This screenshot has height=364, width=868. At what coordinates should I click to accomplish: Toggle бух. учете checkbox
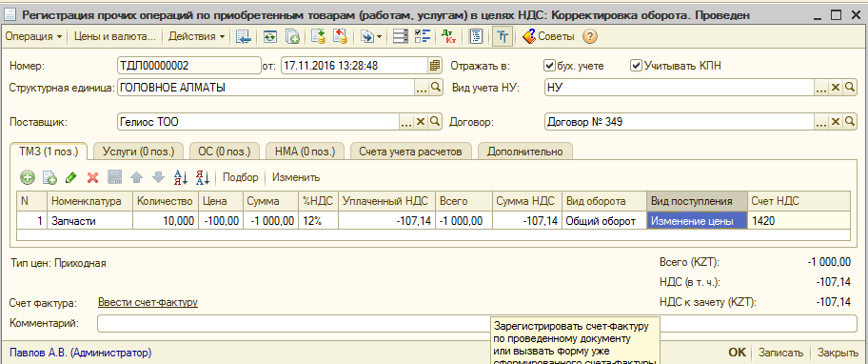[x=550, y=66]
